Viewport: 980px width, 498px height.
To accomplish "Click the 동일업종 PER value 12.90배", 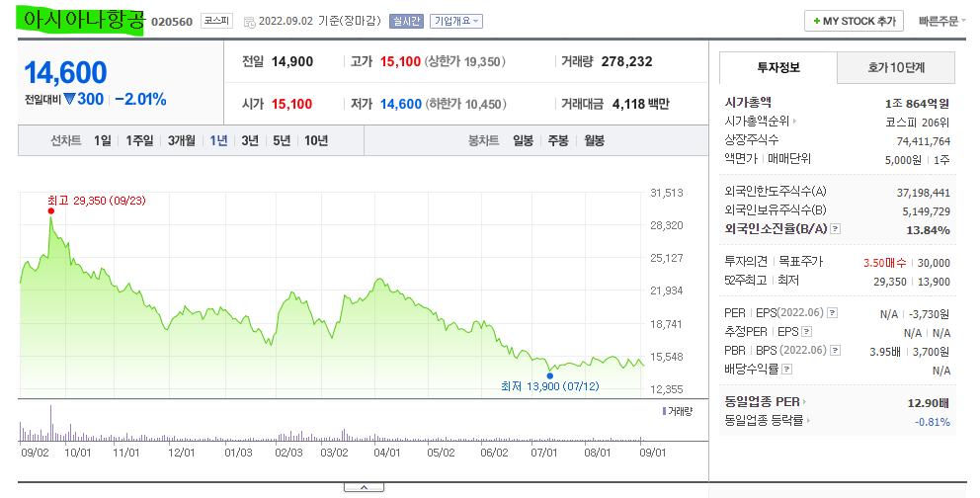I will click(929, 403).
